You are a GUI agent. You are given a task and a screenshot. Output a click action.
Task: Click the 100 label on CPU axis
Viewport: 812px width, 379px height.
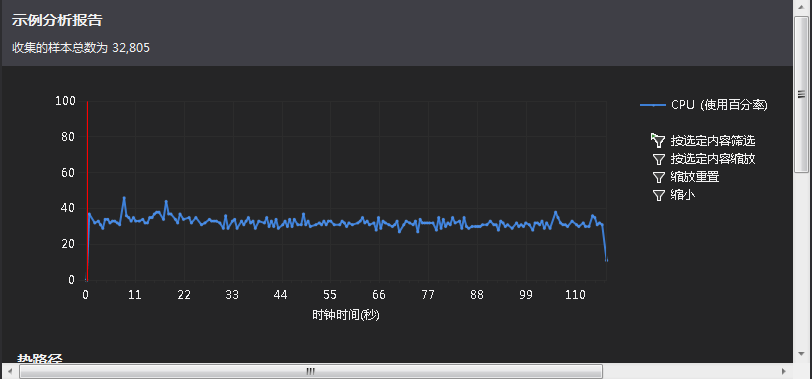pyautogui.click(x=65, y=101)
